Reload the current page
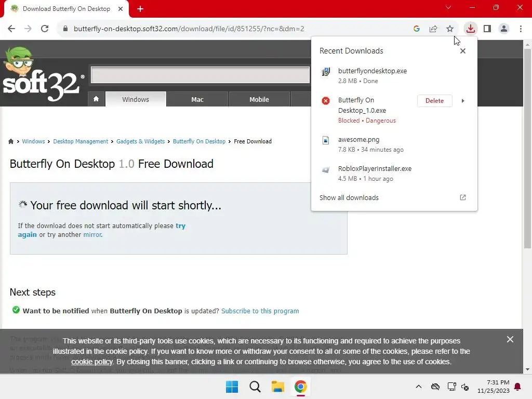 click(45, 29)
